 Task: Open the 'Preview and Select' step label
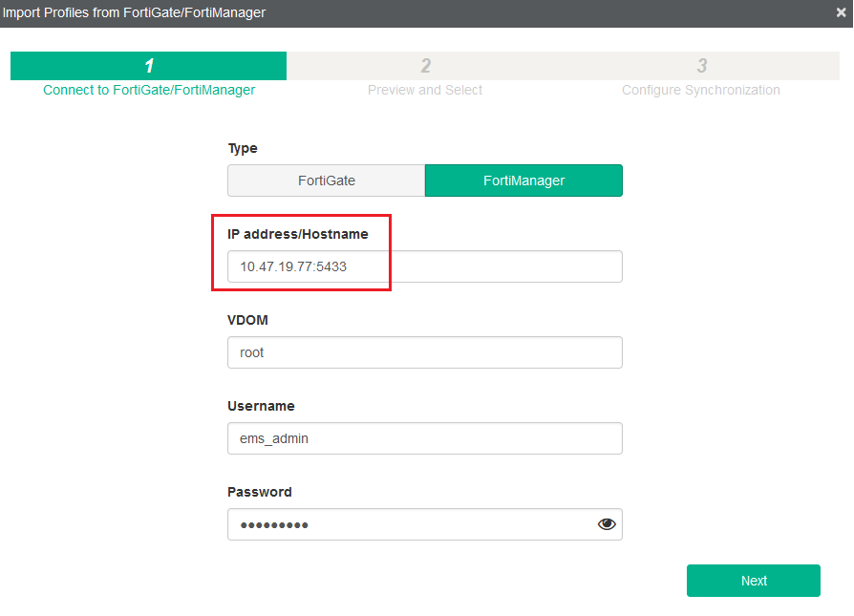click(425, 90)
